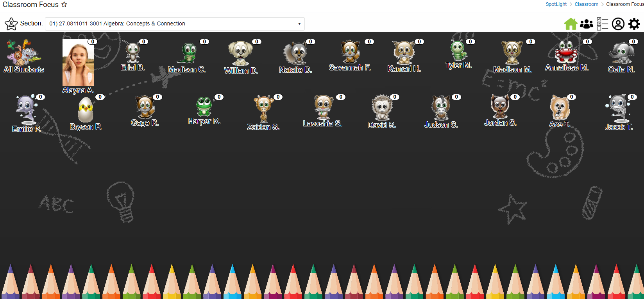Click the point counter badge above Tyler M.
Viewport: 644px width, 299px height.
click(x=470, y=41)
